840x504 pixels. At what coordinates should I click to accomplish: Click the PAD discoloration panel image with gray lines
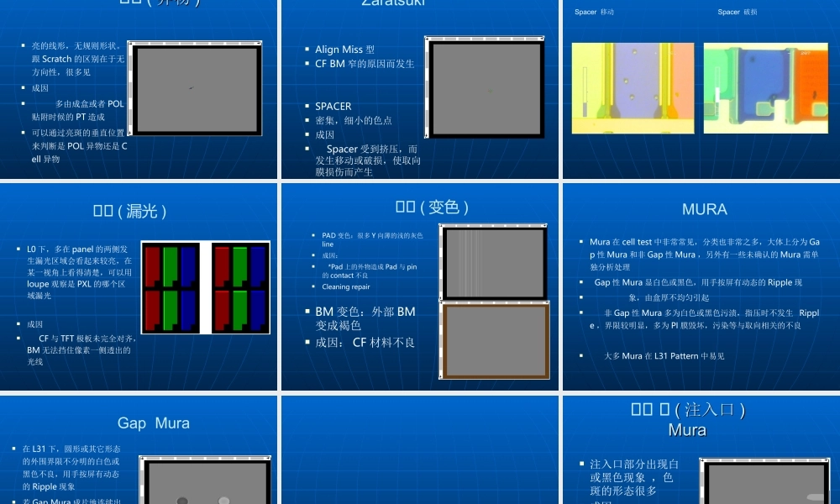point(493,262)
